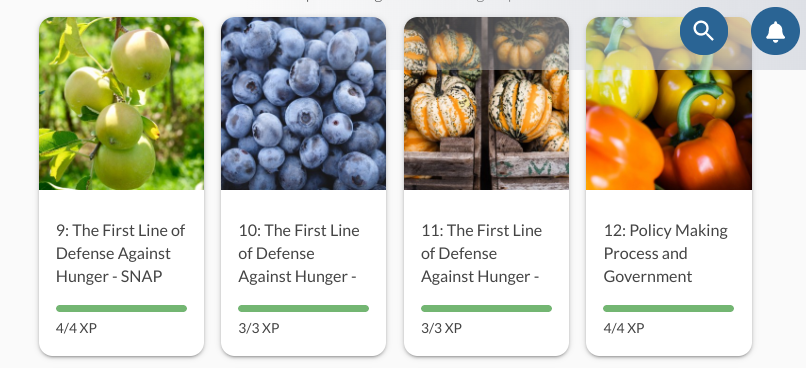The width and height of the screenshot is (806, 368).
Task: Open lesson 10 First Line of Defense title
Action: [299, 253]
